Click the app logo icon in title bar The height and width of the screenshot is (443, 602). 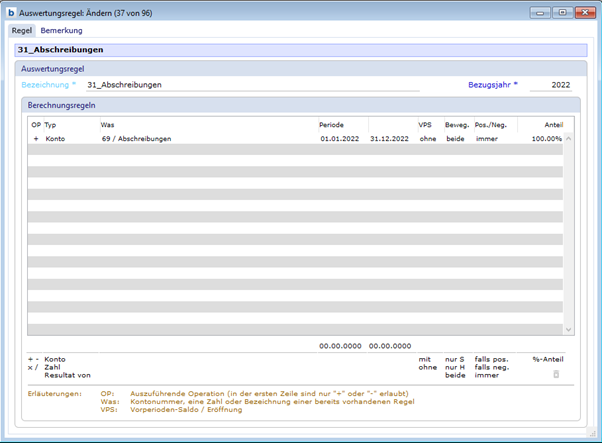pyautogui.click(x=12, y=12)
